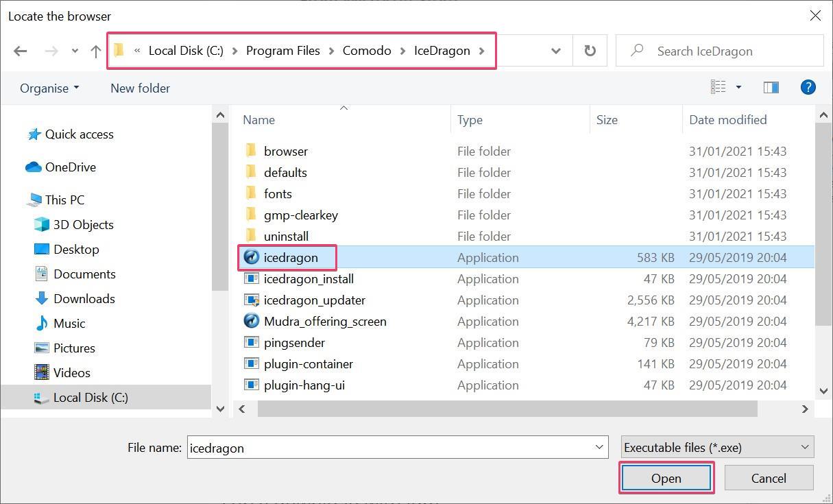Change your view icon
The image size is (833, 504).
[718, 87]
